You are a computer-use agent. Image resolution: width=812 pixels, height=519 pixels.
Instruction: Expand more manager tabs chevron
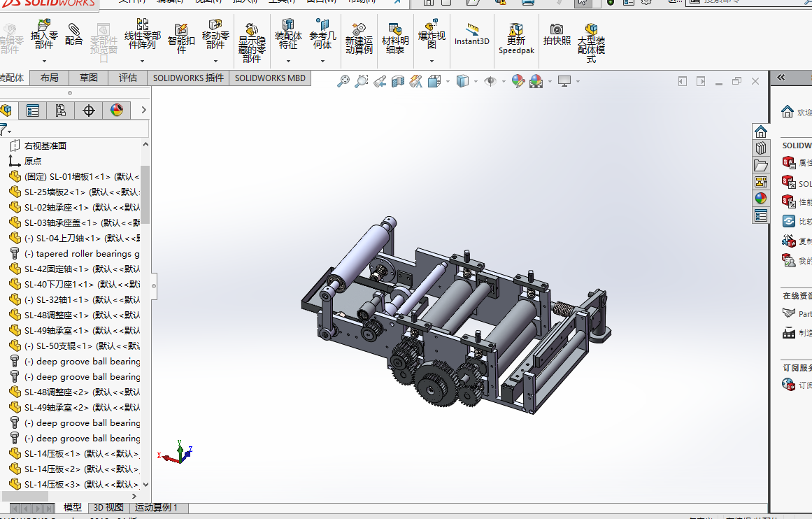click(x=144, y=110)
